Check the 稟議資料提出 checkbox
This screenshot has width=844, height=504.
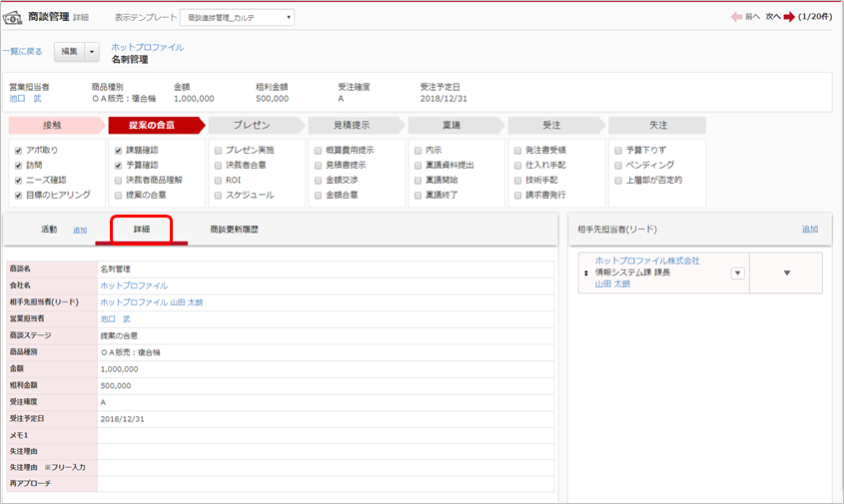pos(418,166)
